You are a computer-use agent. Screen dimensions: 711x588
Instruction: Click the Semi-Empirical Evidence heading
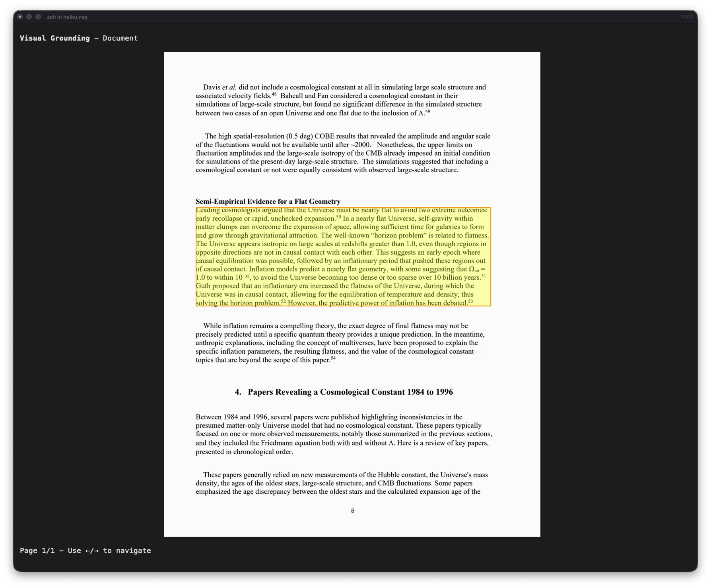269,202
